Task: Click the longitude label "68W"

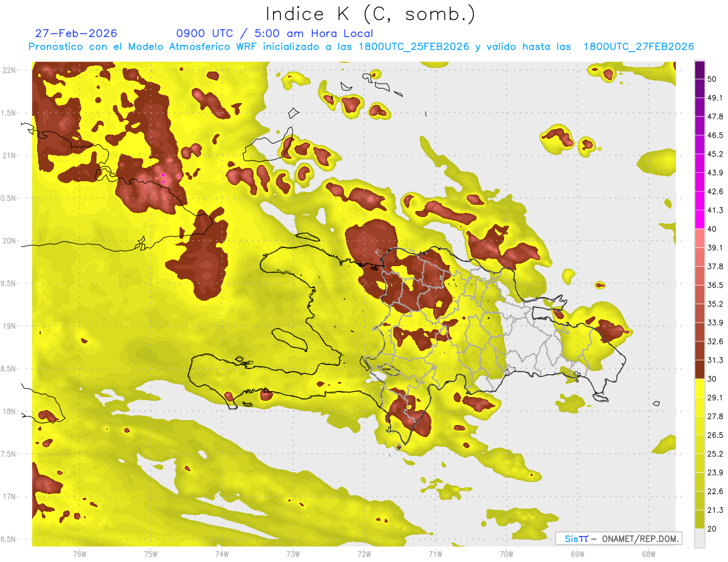Action: point(648,554)
